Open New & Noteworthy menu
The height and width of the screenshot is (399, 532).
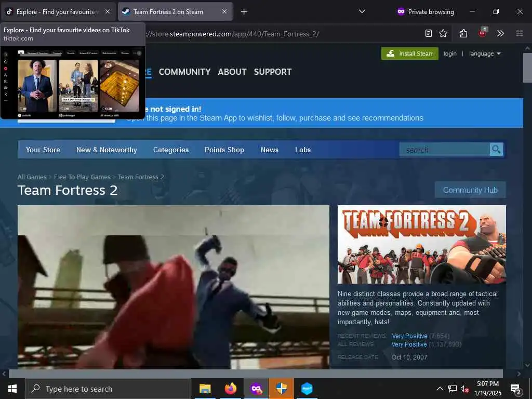[x=107, y=150]
